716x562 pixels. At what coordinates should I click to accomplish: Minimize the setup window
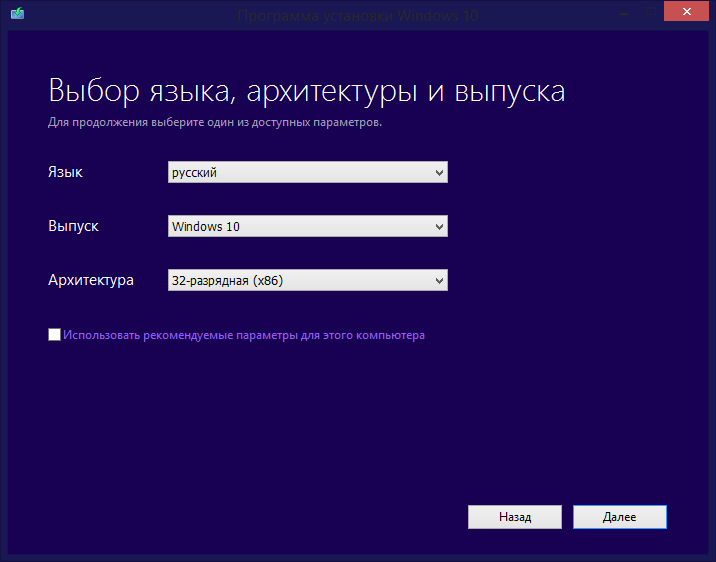click(x=624, y=13)
